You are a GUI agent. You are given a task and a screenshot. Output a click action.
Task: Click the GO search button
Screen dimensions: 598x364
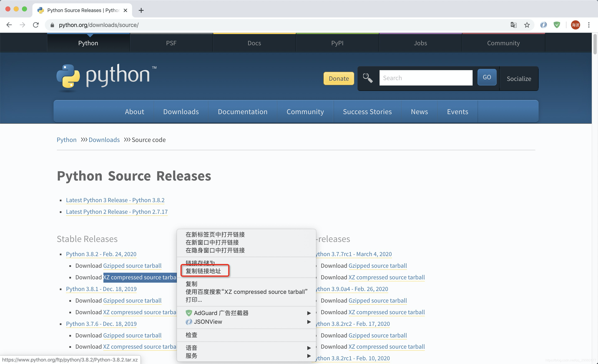[x=487, y=77]
